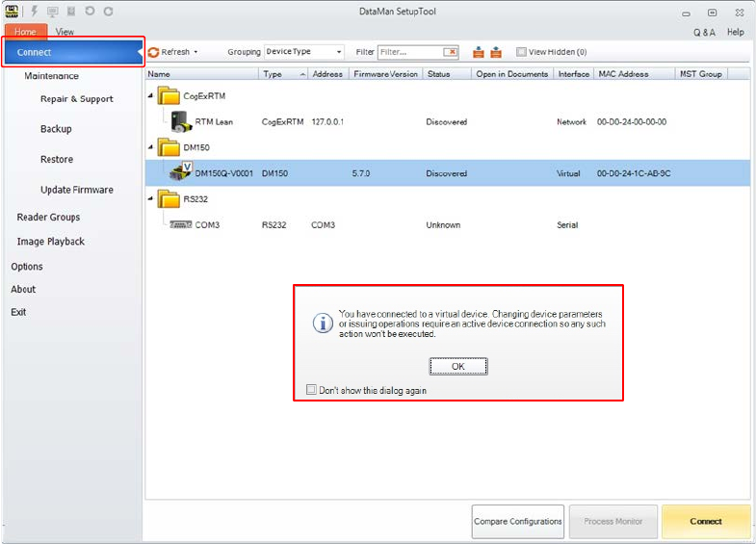The height and width of the screenshot is (544, 756).
Task: Open Image Playback
Action: click(51, 242)
